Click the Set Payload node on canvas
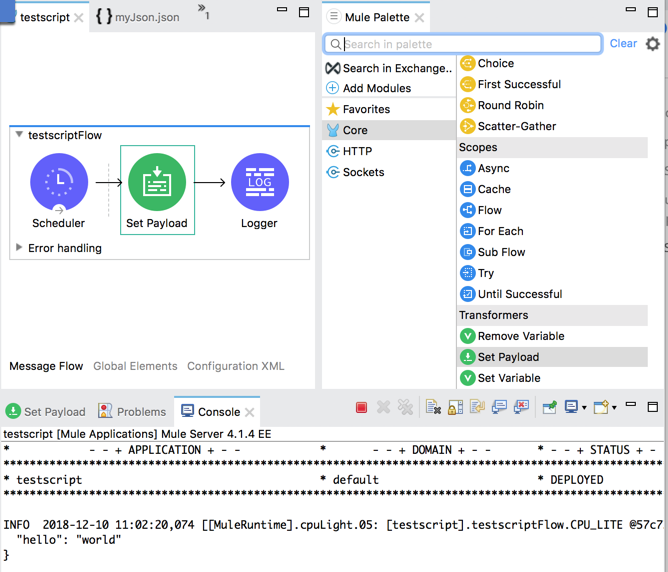The image size is (668, 572). 157,183
